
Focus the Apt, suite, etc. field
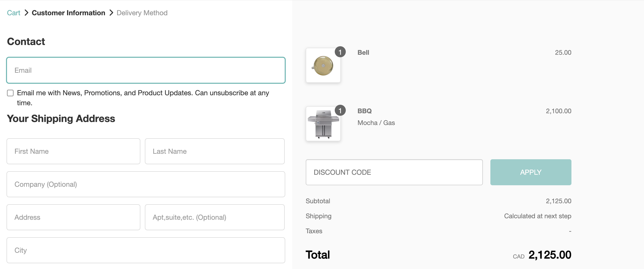tap(215, 217)
